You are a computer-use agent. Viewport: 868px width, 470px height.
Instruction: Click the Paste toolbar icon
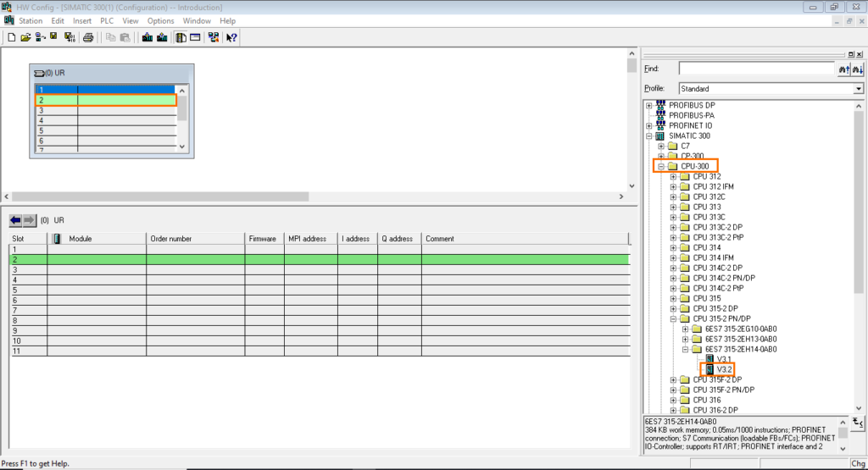[x=125, y=37]
